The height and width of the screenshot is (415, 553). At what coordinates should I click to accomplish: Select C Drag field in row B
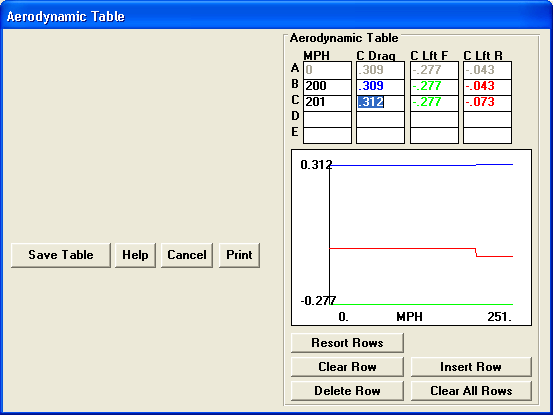click(380, 86)
